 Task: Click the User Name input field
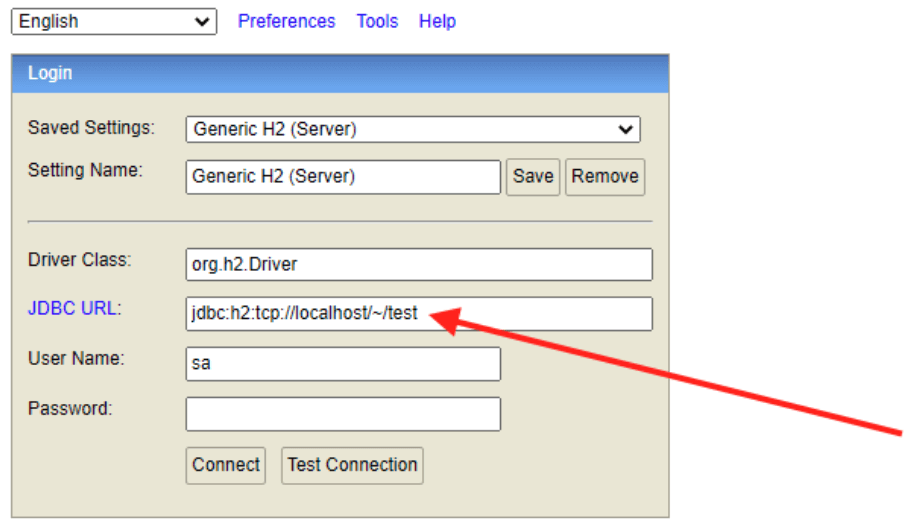click(x=343, y=364)
